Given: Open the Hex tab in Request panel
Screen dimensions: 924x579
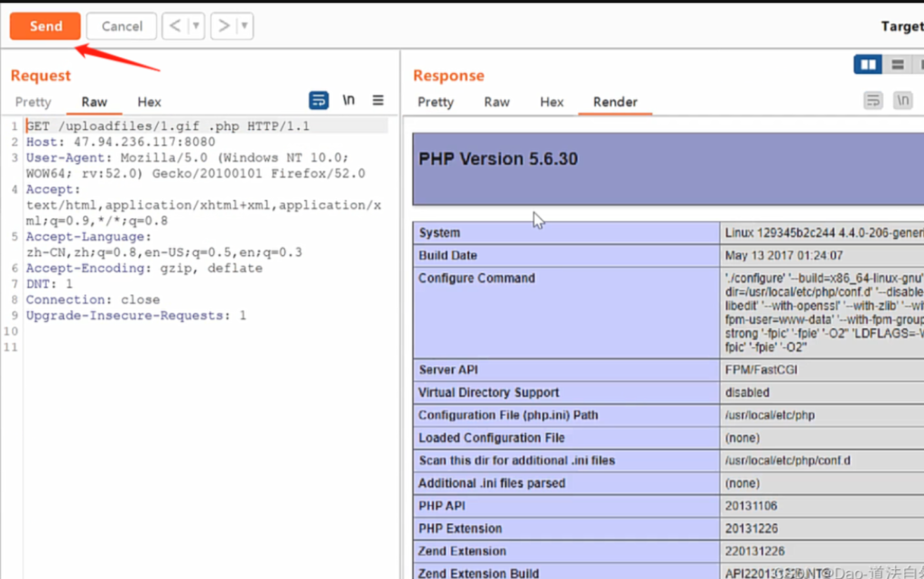Looking at the screenshot, I should [149, 102].
